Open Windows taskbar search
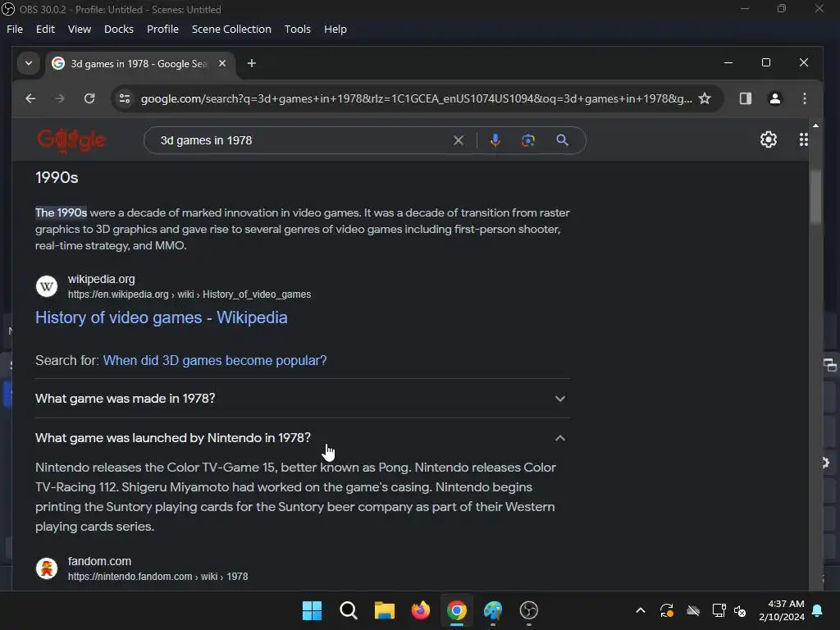Image resolution: width=840 pixels, height=630 pixels. (x=348, y=610)
